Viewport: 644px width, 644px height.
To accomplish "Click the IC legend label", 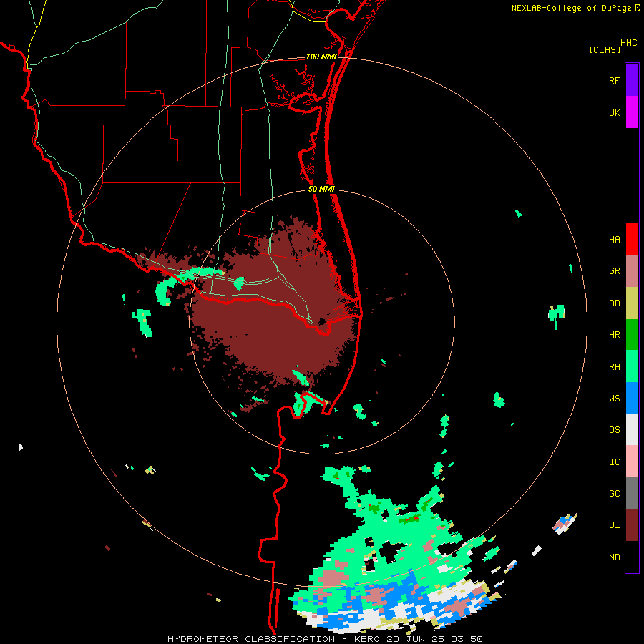I will [x=614, y=462].
